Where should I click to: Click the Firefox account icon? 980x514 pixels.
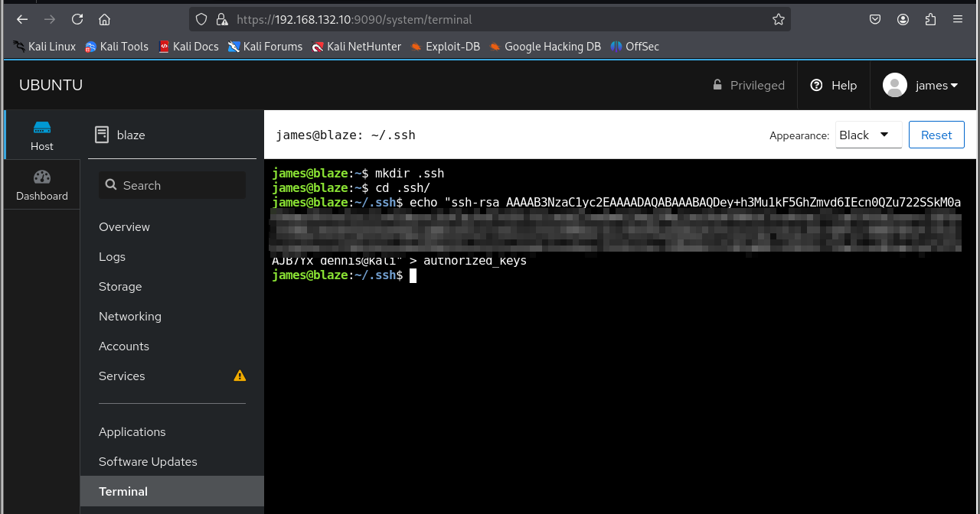click(903, 19)
